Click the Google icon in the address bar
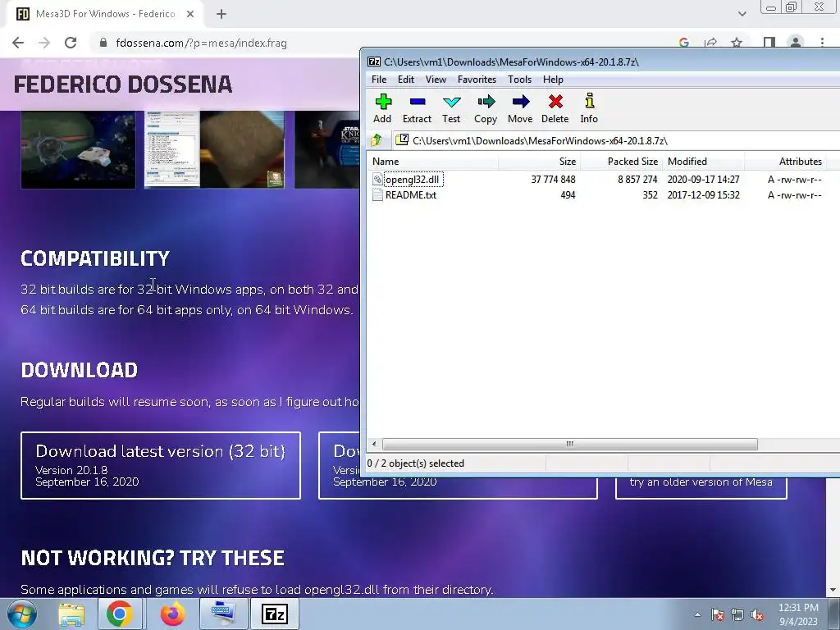Screen dimensions: 840x630 click(684, 43)
